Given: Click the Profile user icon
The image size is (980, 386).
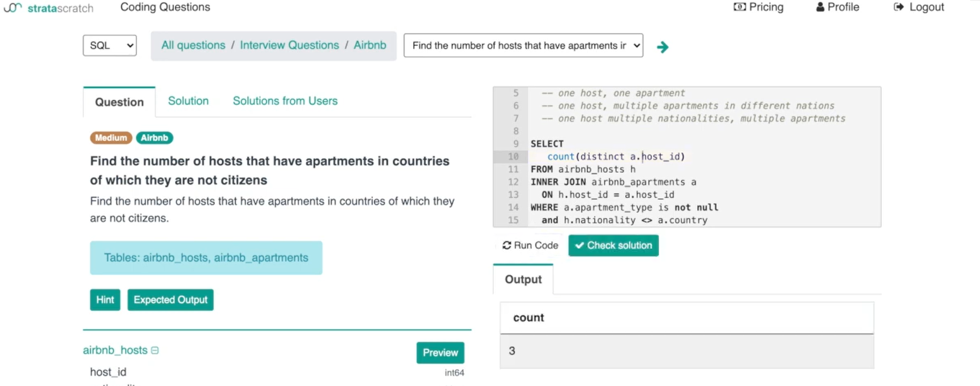Looking at the screenshot, I should click(820, 7).
